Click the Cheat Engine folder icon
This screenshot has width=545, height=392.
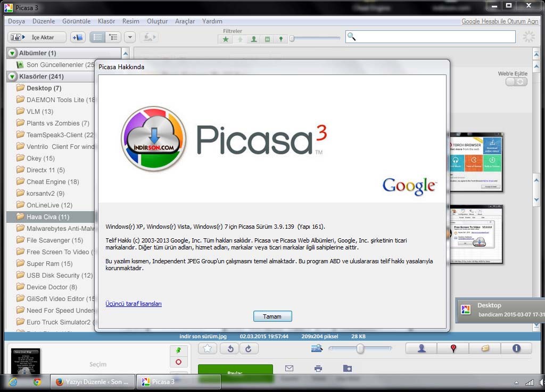click(x=20, y=181)
